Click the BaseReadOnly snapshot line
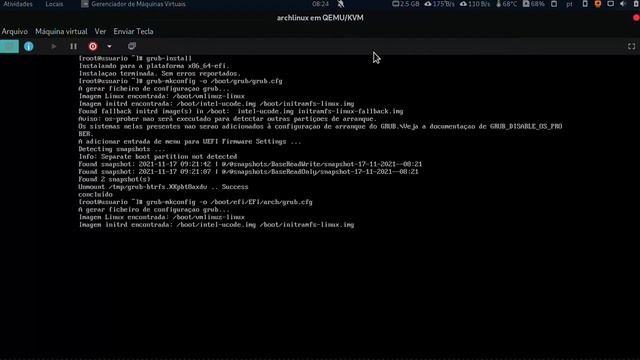640x360 pixels. 249,172
